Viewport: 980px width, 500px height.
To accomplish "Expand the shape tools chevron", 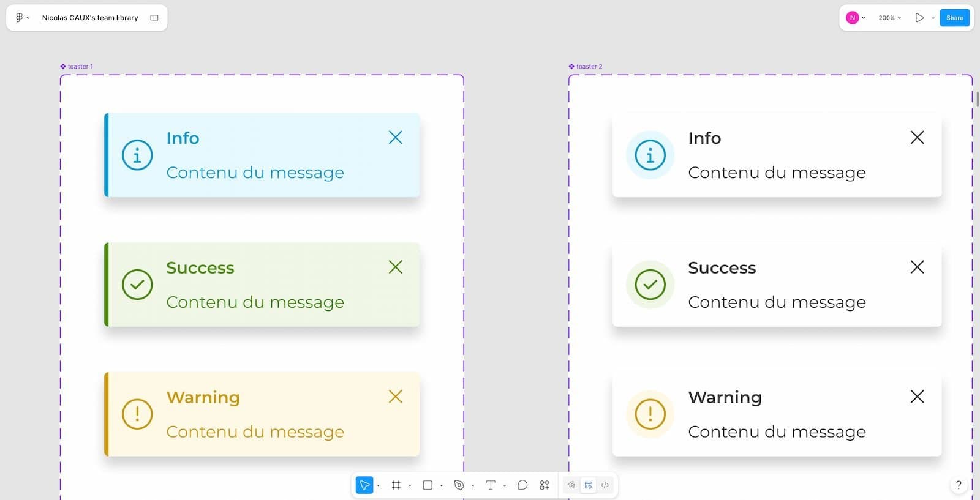I will [442, 485].
